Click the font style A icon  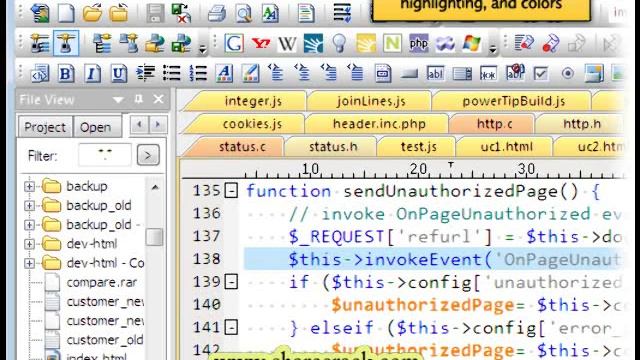(224, 73)
